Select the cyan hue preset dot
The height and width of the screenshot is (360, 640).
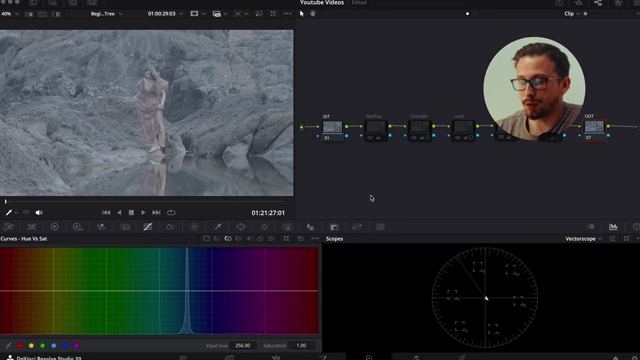pos(54,346)
